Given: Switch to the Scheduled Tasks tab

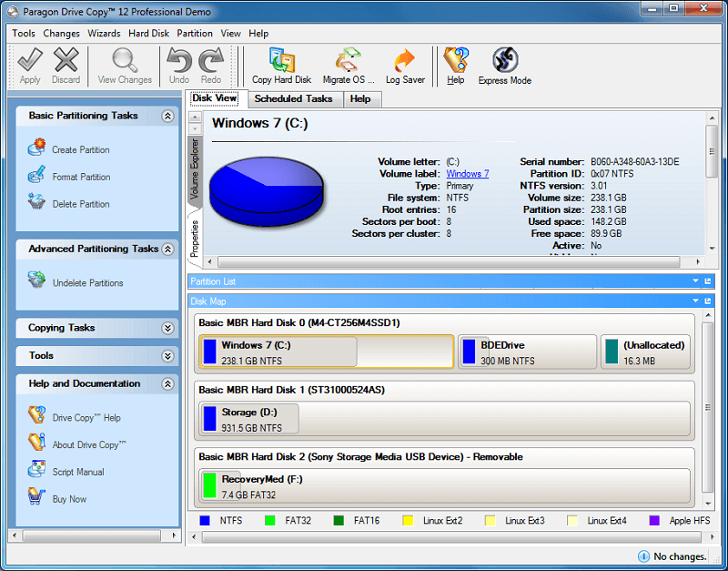Looking at the screenshot, I should [293, 98].
